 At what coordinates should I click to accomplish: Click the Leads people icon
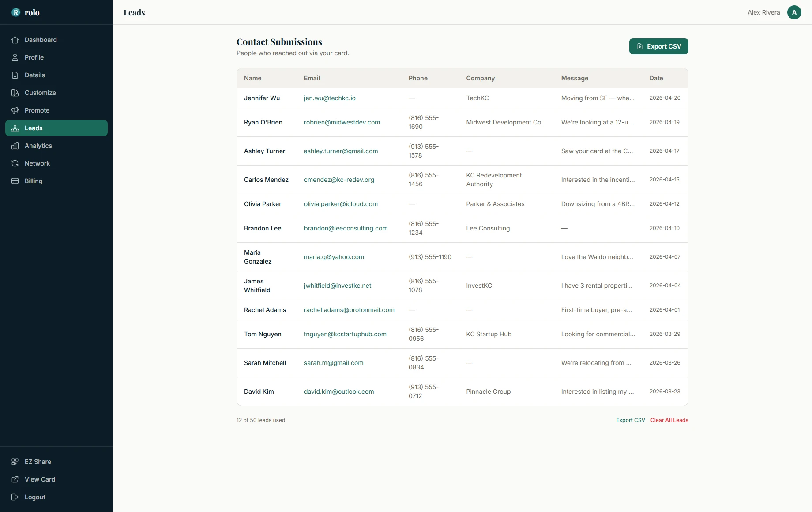click(15, 128)
